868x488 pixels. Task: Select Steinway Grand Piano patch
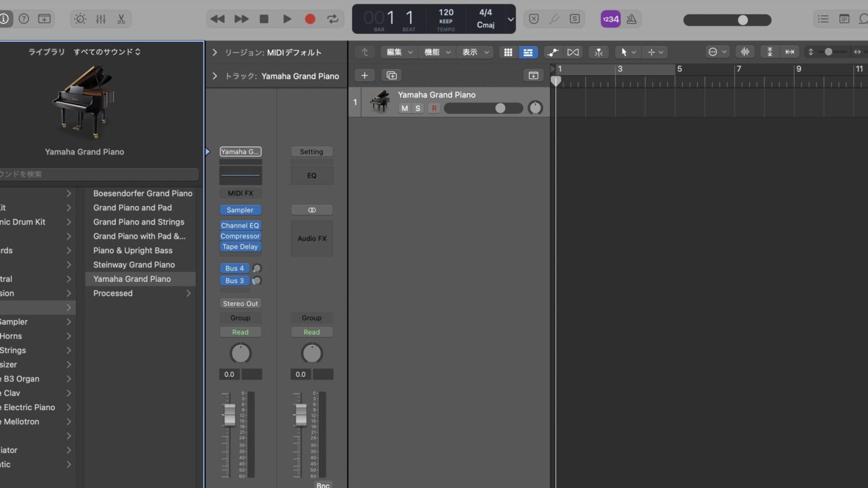[x=134, y=264]
